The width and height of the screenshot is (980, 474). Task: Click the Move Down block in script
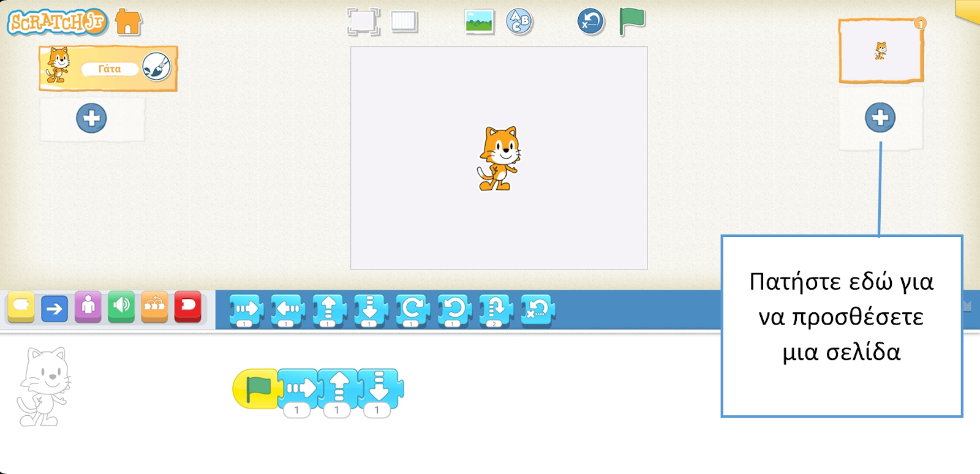tap(380, 387)
